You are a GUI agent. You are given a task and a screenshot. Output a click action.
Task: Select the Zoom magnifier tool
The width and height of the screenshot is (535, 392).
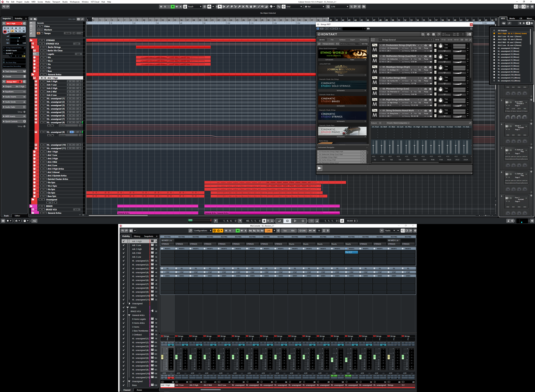(x=247, y=7)
